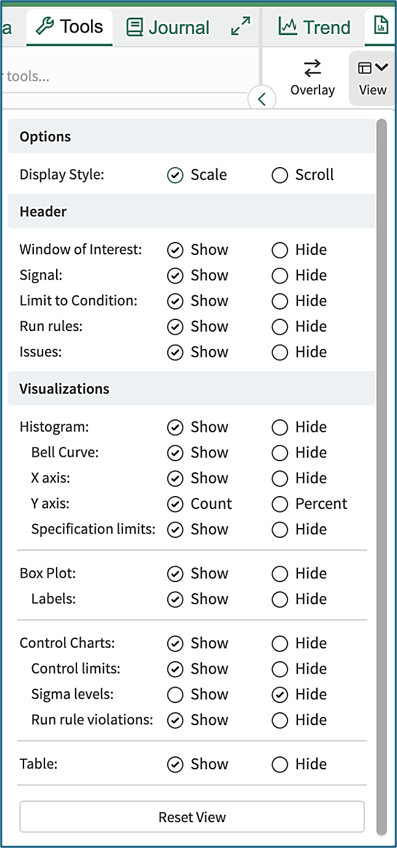Click the tools search field

coord(127,76)
